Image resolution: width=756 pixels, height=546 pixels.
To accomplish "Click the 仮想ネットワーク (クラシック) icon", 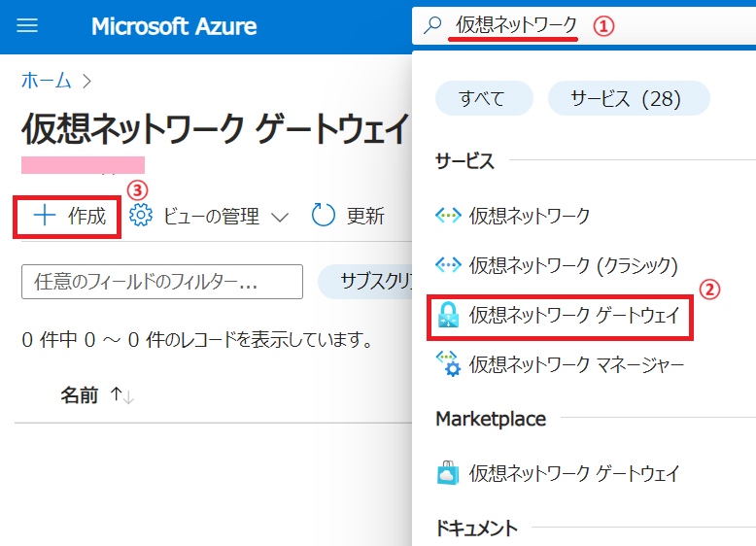I will (x=448, y=264).
